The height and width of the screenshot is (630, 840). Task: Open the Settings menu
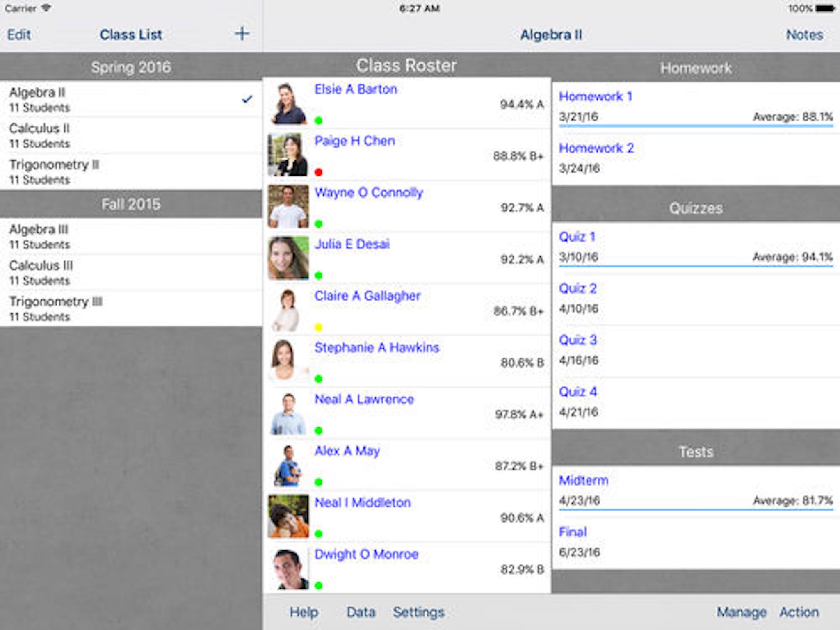[418, 612]
